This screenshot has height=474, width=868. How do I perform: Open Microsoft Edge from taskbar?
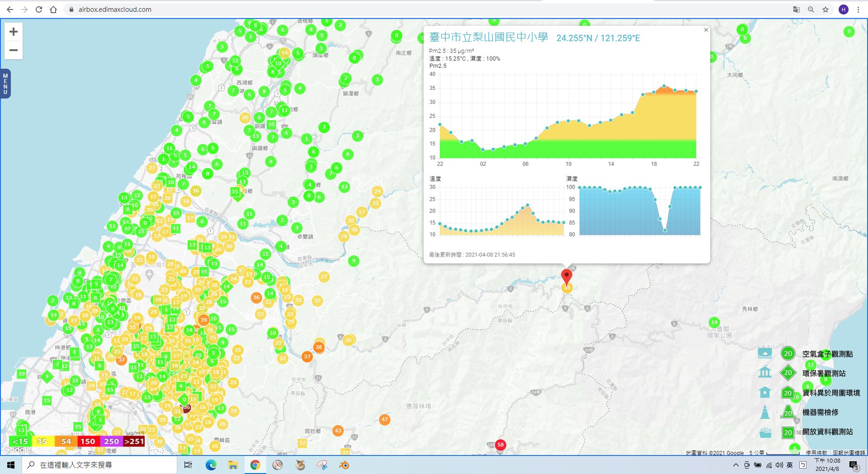coord(211,465)
